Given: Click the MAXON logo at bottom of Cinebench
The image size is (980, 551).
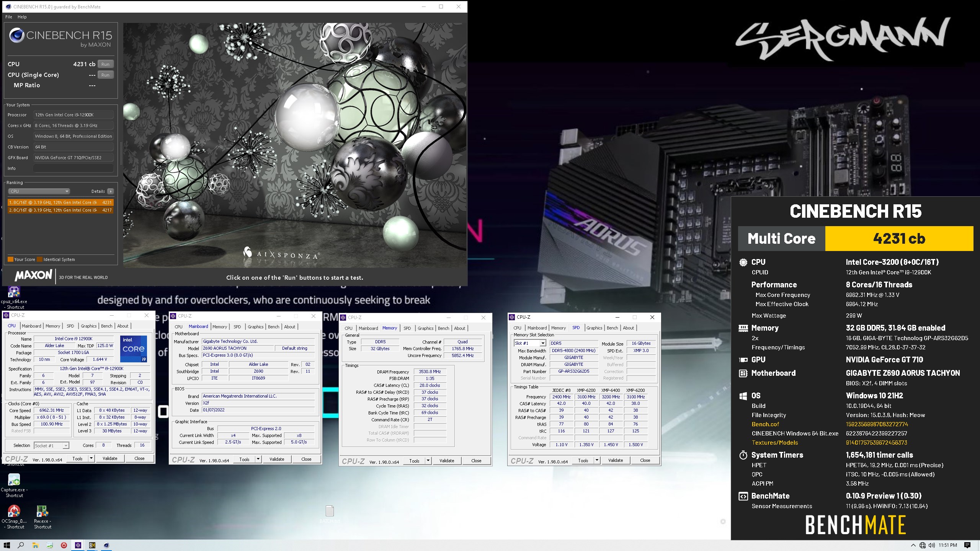Looking at the screenshot, I should [x=33, y=275].
